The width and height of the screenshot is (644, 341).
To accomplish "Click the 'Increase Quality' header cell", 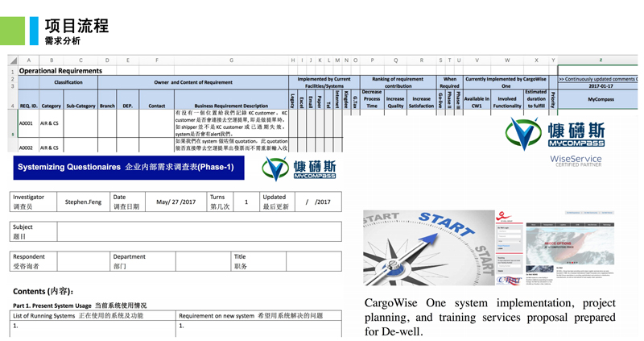I will [395, 99].
